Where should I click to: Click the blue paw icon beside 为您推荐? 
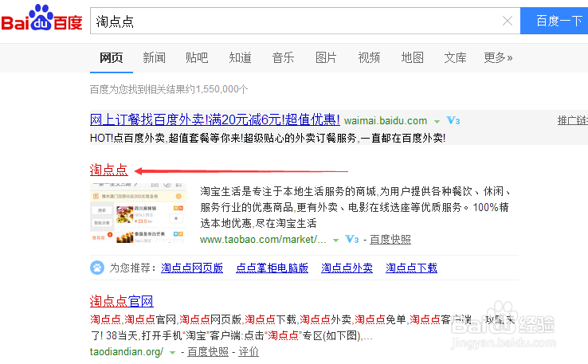coord(97,268)
